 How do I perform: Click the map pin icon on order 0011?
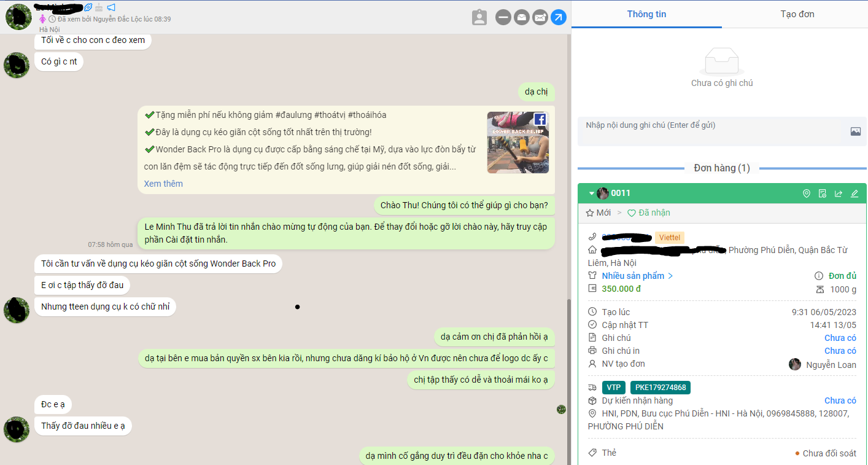[807, 193]
